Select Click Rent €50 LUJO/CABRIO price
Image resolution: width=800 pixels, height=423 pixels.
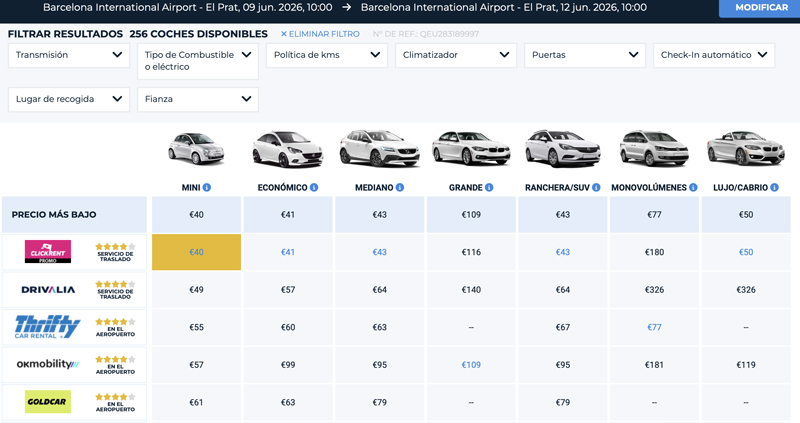coord(746,252)
